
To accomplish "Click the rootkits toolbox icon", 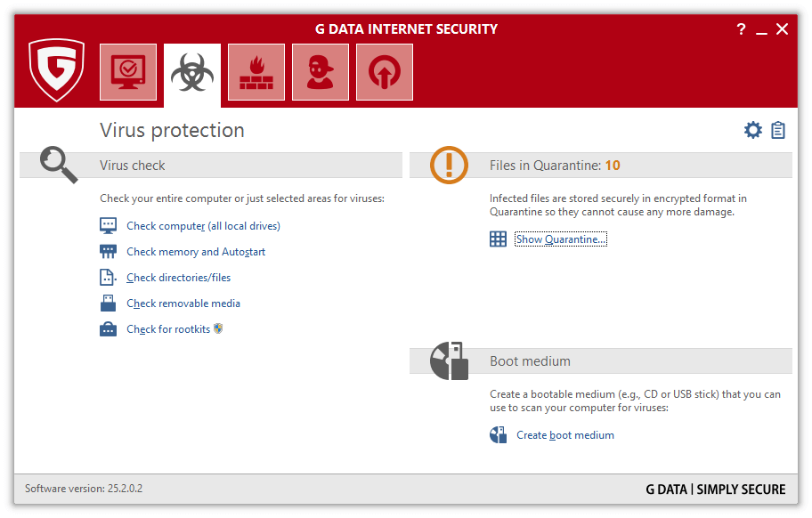I will point(109,329).
